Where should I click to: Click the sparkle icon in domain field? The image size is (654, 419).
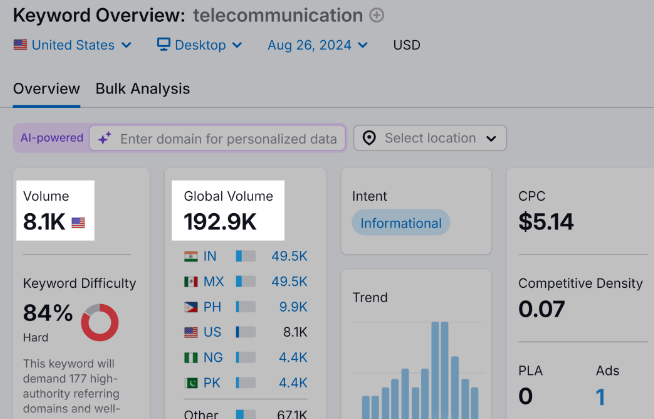pos(104,138)
